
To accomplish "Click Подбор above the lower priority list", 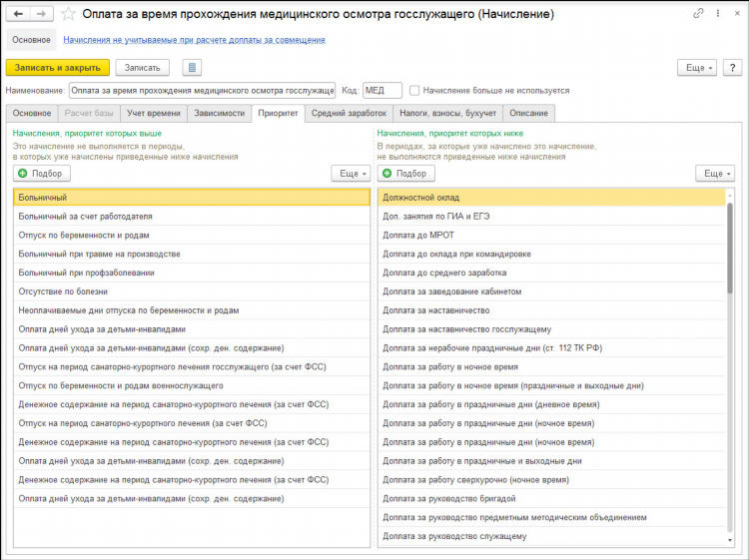I will tap(406, 174).
